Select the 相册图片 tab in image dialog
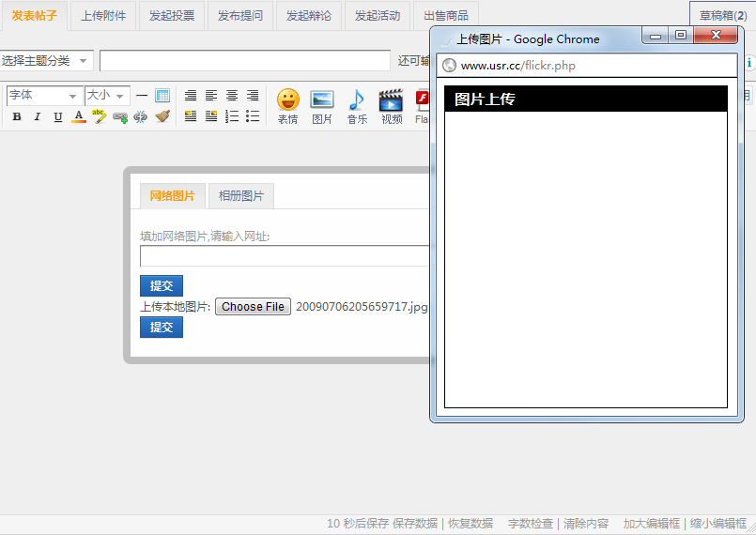The height and width of the screenshot is (535, 756). point(241,196)
